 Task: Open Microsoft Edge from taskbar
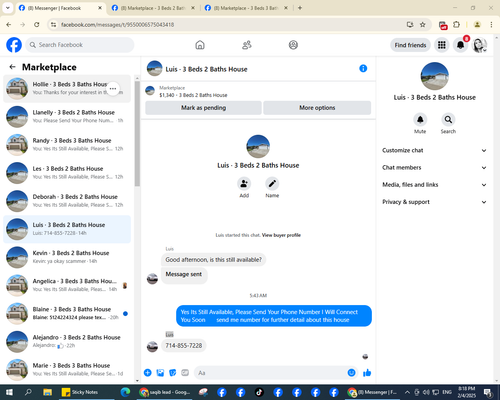pos(125,392)
